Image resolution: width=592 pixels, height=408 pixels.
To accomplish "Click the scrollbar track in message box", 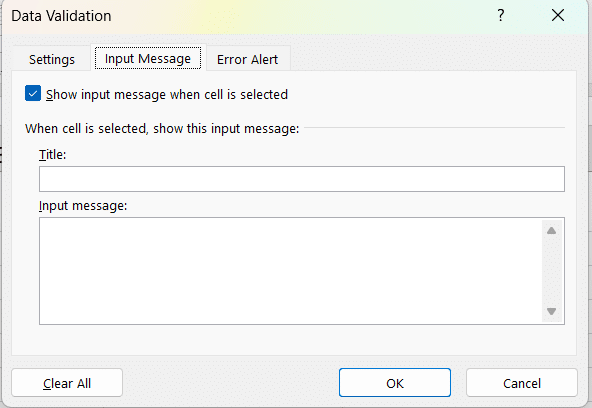I will [551, 271].
